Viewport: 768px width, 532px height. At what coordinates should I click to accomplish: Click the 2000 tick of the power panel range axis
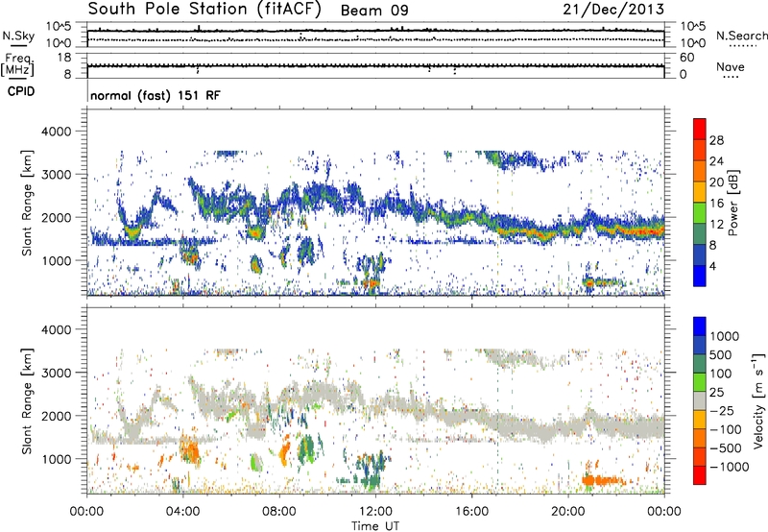tap(56, 217)
